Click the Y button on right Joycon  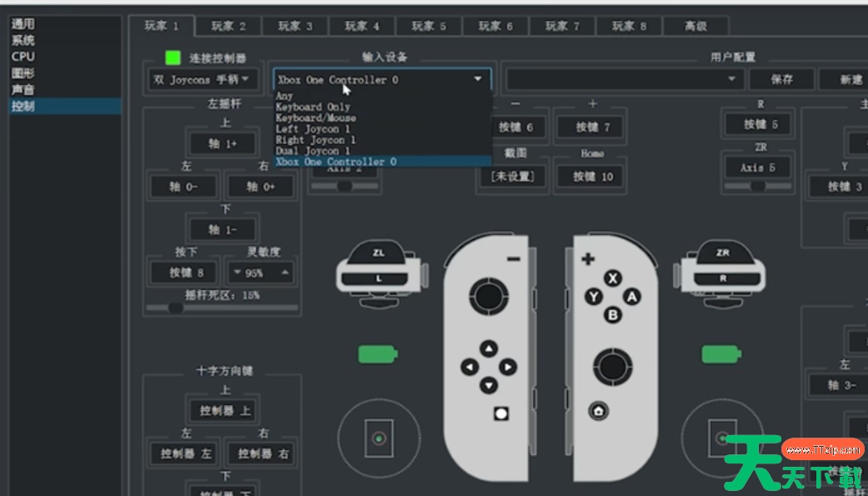coord(594,296)
